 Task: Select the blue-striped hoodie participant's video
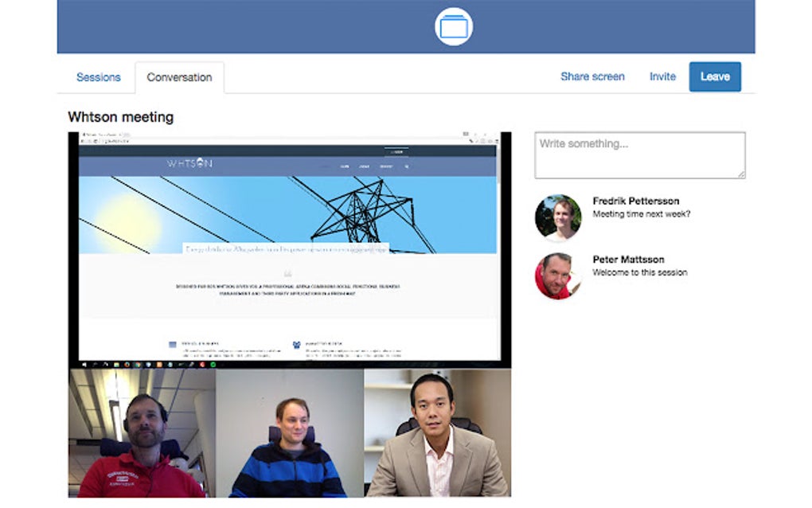pos(290,433)
